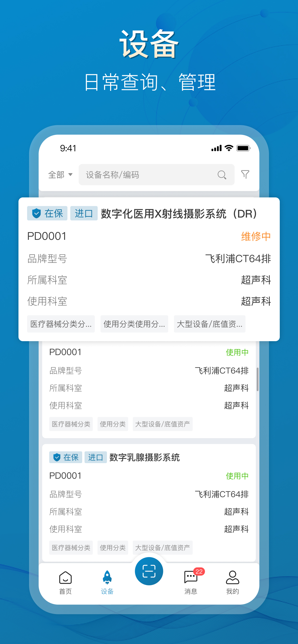This screenshot has height=644, width=298.
Task: Open the 数字乳腺摄影系统 device card
Action: [149, 503]
